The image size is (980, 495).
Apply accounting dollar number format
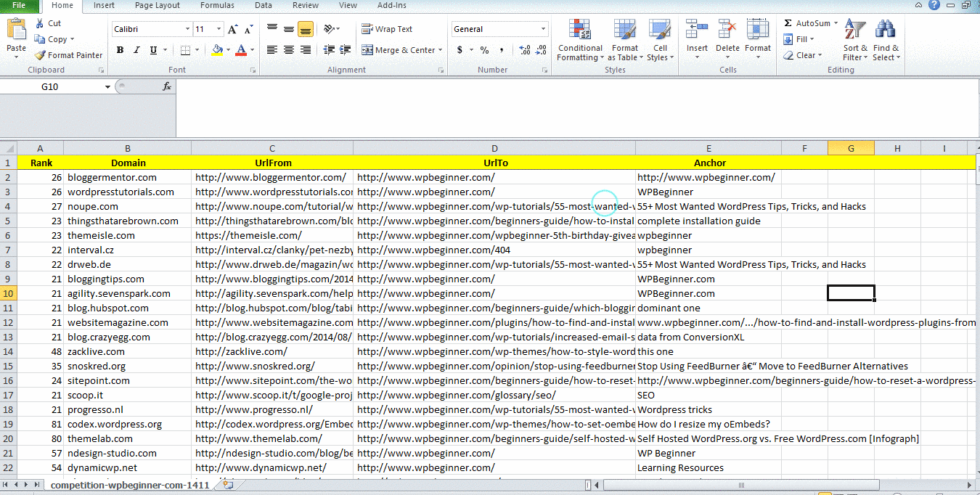click(460, 50)
